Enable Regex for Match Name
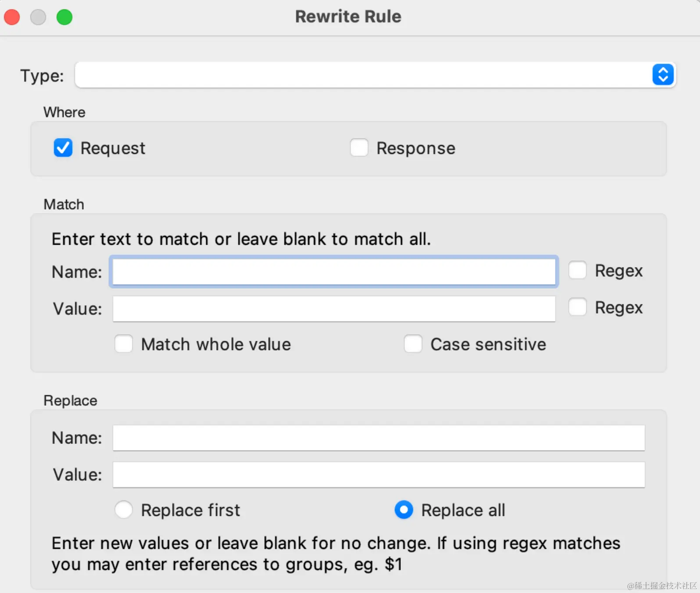700x593 pixels. [x=577, y=270]
